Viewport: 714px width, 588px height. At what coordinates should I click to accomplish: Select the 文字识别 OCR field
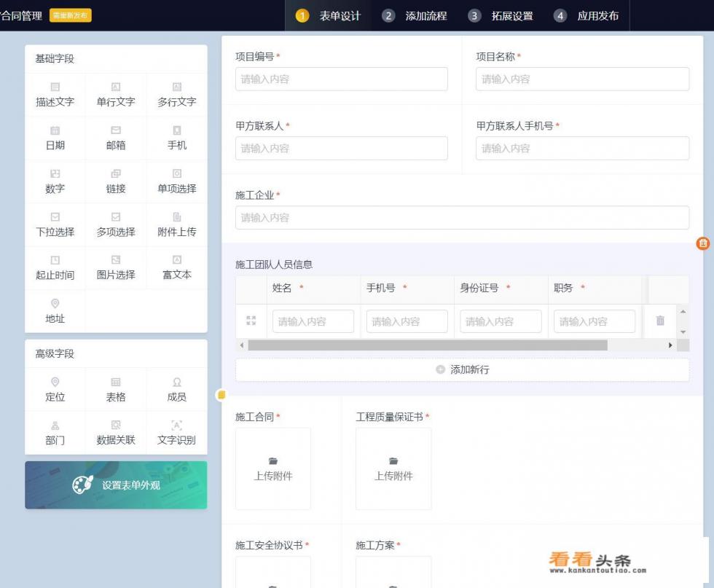[x=176, y=432]
